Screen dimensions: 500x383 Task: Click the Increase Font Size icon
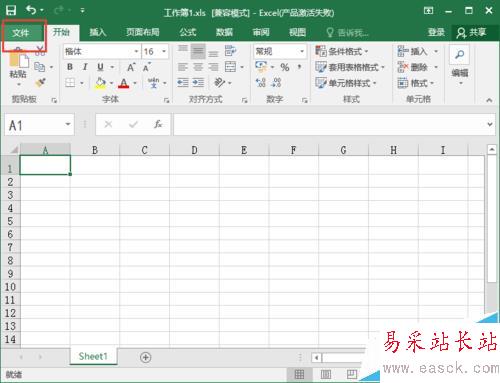click(131, 67)
